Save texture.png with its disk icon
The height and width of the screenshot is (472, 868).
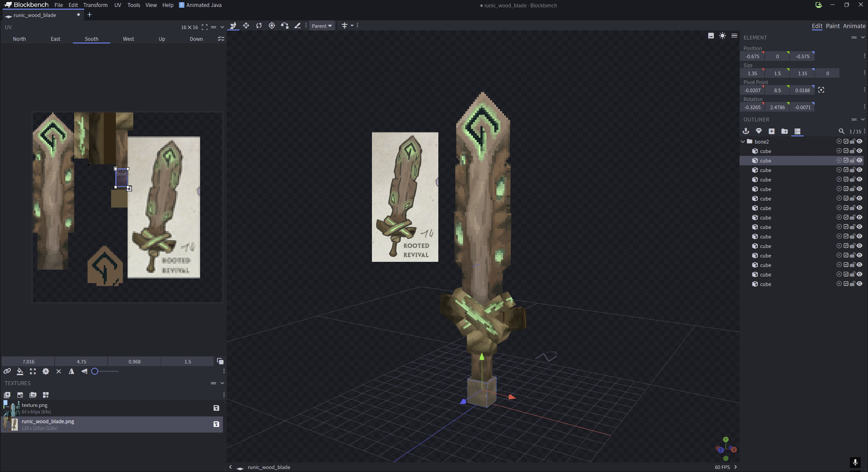pyautogui.click(x=216, y=408)
